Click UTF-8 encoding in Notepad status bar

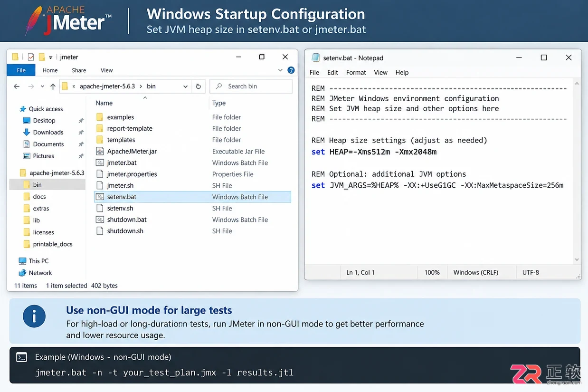(531, 273)
